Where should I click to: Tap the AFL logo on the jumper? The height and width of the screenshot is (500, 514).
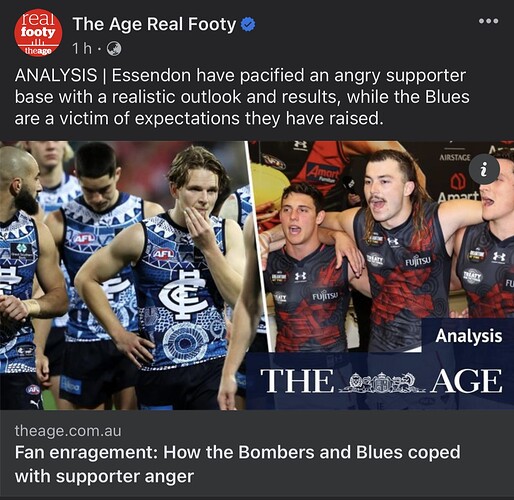163,254
